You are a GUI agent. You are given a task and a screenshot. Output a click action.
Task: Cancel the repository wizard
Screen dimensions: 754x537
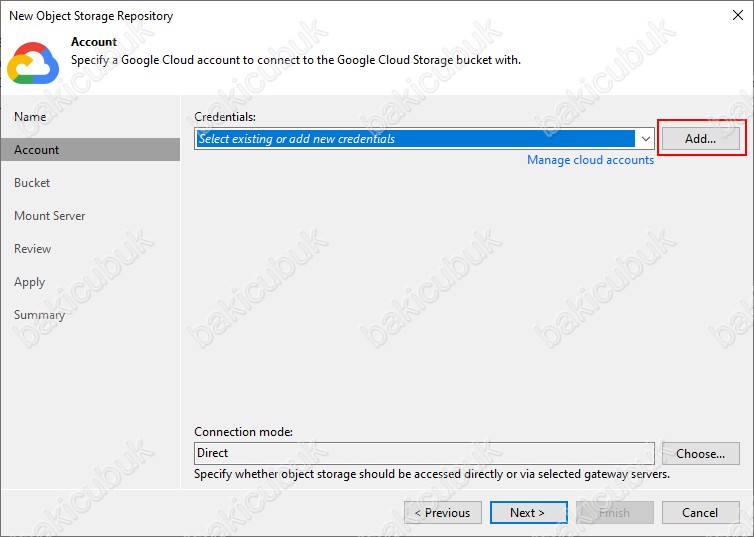701,512
